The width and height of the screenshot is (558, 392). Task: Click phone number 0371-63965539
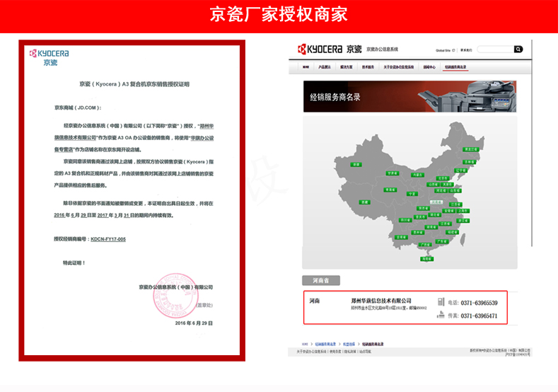tap(479, 303)
